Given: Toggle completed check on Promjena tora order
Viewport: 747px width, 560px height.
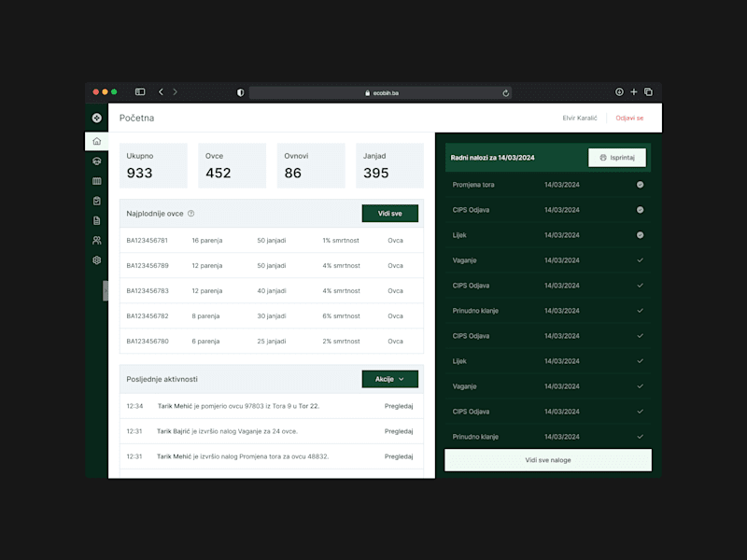Looking at the screenshot, I should point(640,185).
